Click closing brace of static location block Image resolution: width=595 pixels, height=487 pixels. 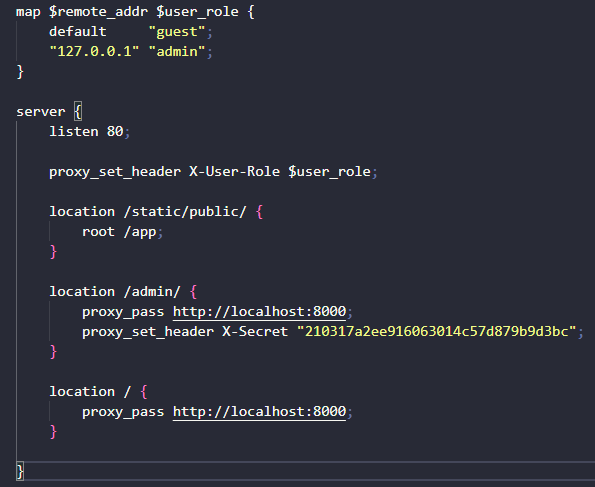tap(53, 252)
